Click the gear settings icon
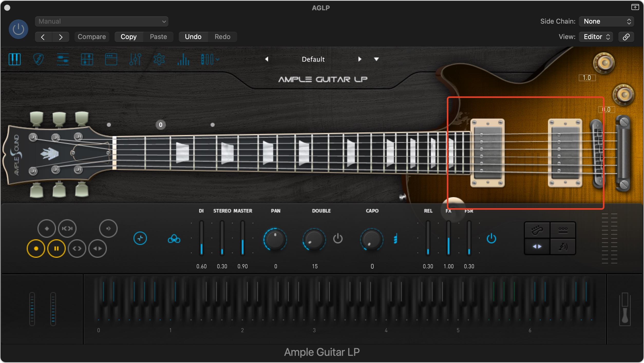The height and width of the screenshot is (363, 644). click(159, 59)
